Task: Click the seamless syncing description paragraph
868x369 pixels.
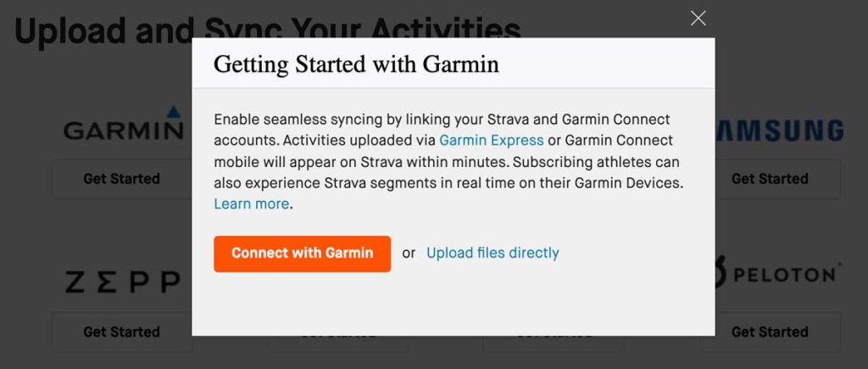Action: point(448,161)
